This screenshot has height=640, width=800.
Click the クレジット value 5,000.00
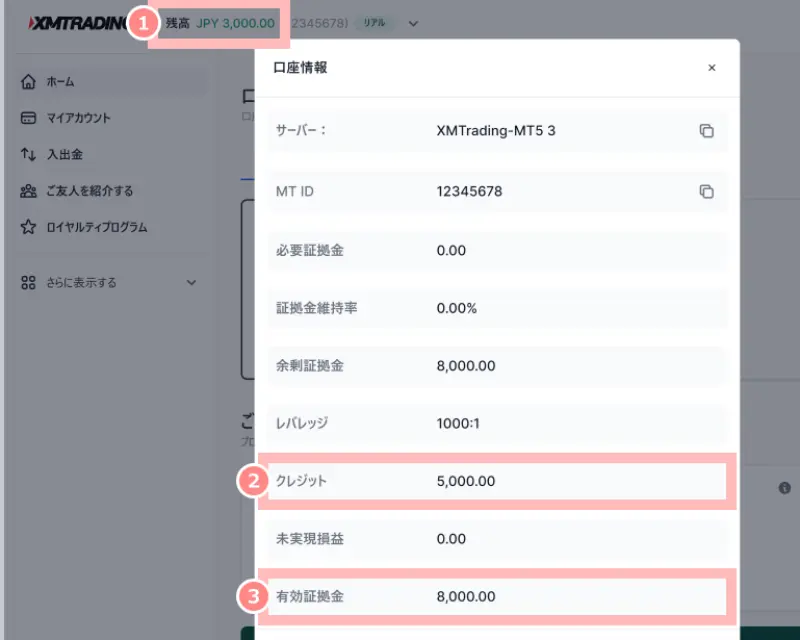pos(466,481)
